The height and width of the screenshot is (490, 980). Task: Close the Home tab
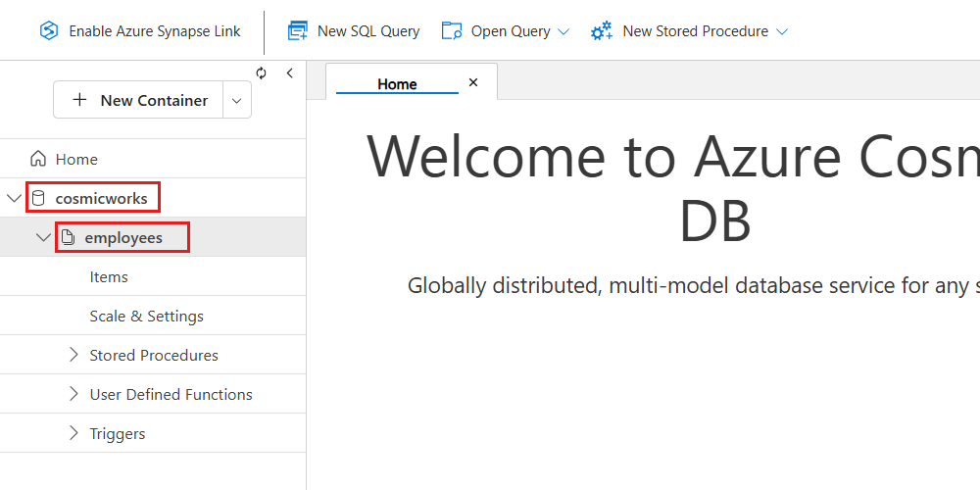[x=473, y=83]
